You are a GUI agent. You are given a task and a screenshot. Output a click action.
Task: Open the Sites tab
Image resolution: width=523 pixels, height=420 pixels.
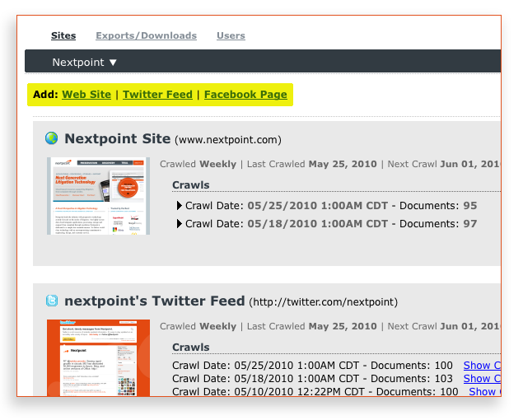click(x=63, y=35)
